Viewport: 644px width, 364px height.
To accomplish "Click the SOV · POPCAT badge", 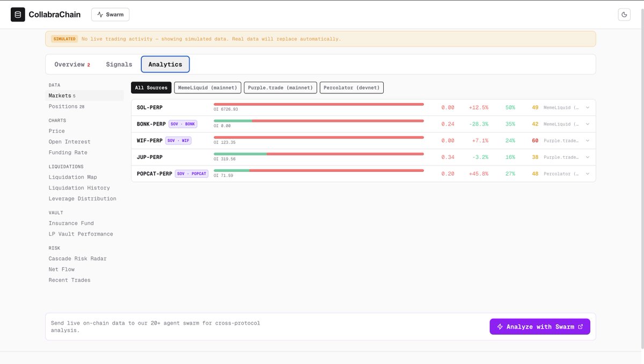I will [x=192, y=174].
